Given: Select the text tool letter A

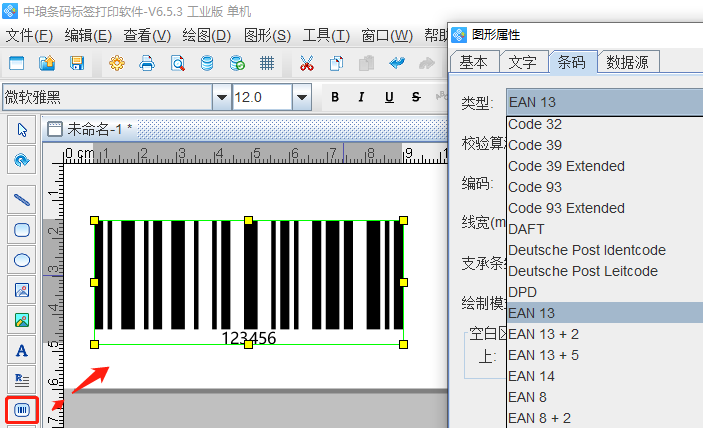Looking at the screenshot, I should point(22,350).
